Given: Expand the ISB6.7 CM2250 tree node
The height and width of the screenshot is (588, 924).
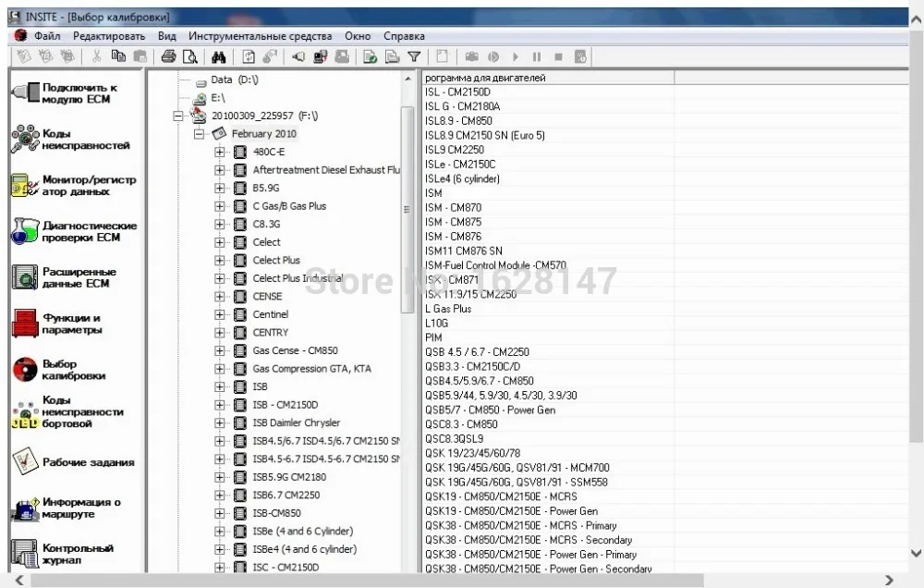Looking at the screenshot, I should pos(219,495).
